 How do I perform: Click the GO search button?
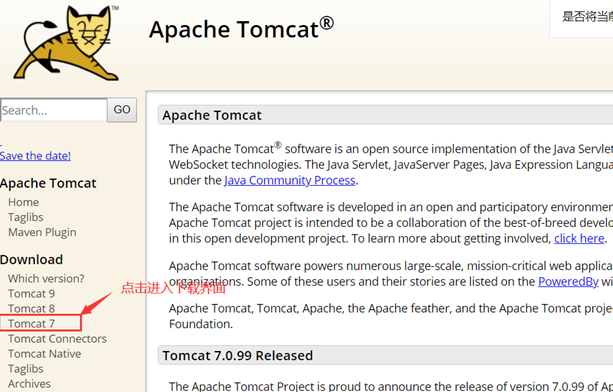click(122, 110)
